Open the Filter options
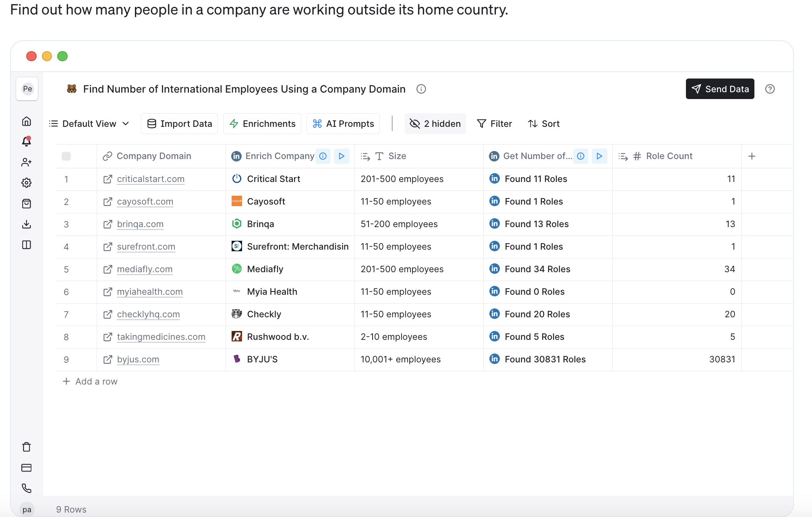The height and width of the screenshot is (517, 812). pyautogui.click(x=495, y=124)
